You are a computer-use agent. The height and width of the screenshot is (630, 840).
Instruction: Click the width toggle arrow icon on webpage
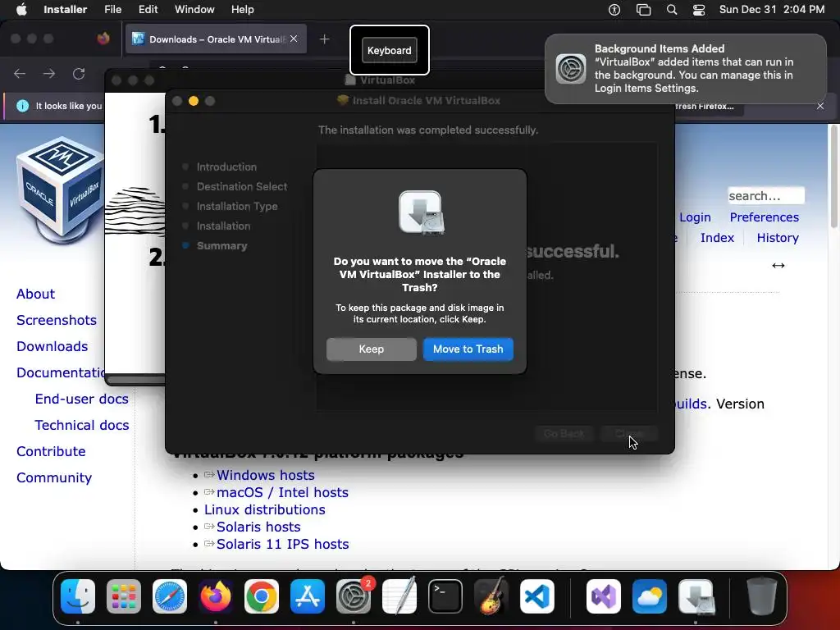(x=778, y=265)
